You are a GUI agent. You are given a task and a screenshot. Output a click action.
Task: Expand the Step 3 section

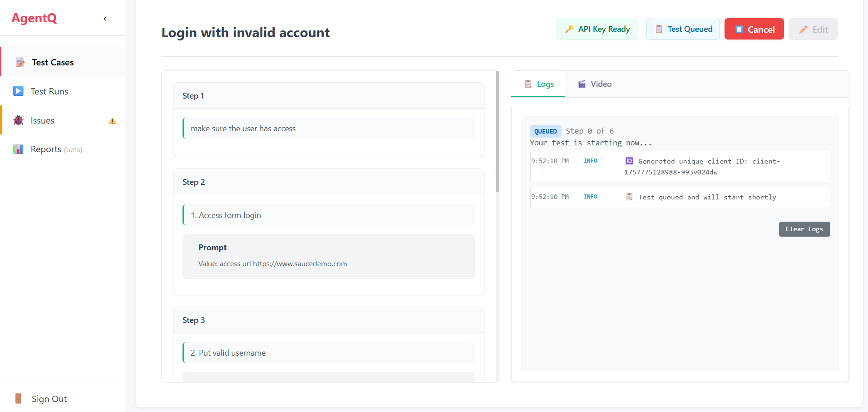pyautogui.click(x=328, y=320)
